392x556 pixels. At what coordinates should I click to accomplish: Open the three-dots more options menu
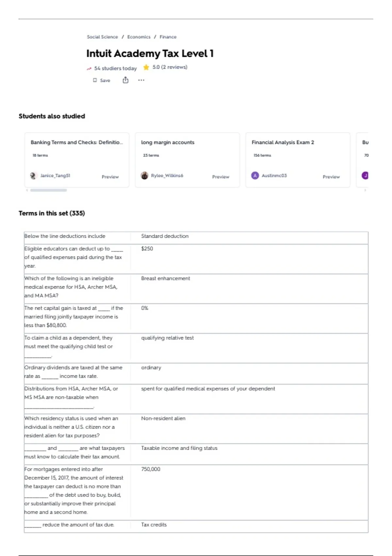(x=141, y=80)
